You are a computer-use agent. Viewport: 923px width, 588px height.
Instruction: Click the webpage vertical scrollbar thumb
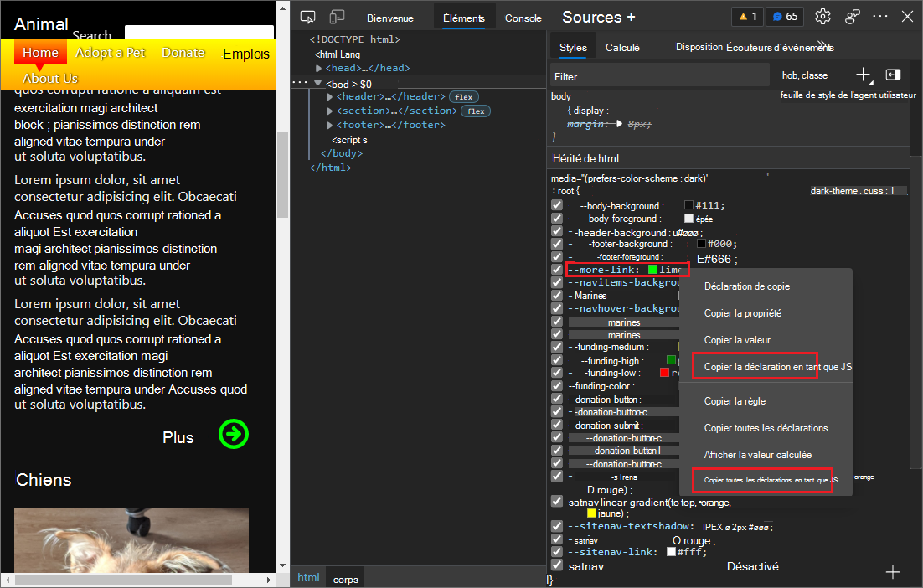(282, 175)
